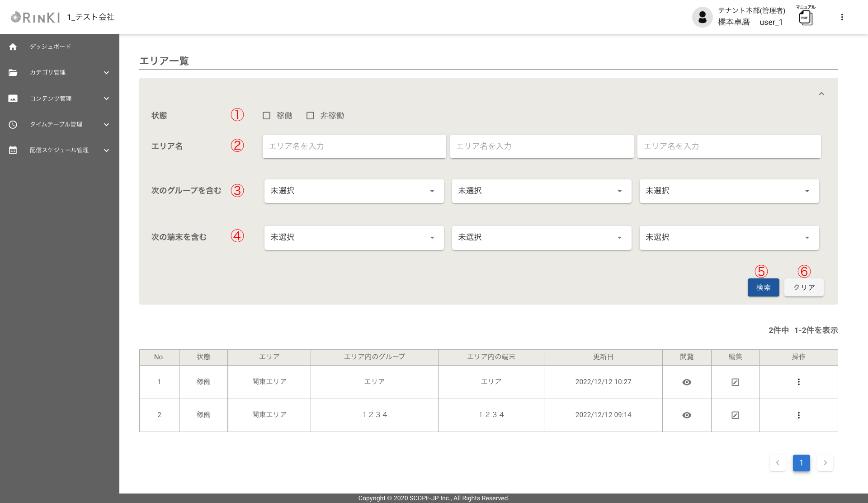
Task: Check the 稼働 status checkbox
Action: (267, 116)
